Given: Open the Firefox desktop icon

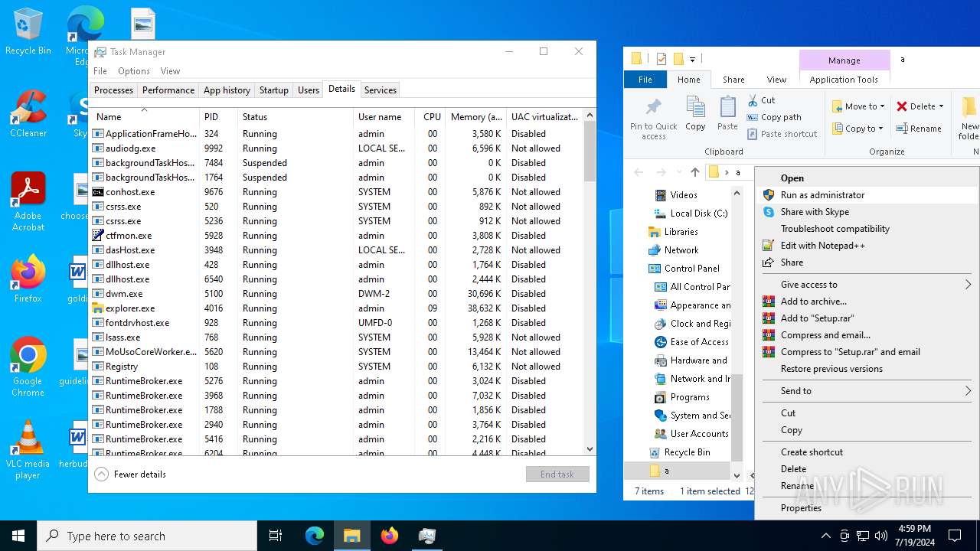Looking at the screenshot, I should point(28,279).
